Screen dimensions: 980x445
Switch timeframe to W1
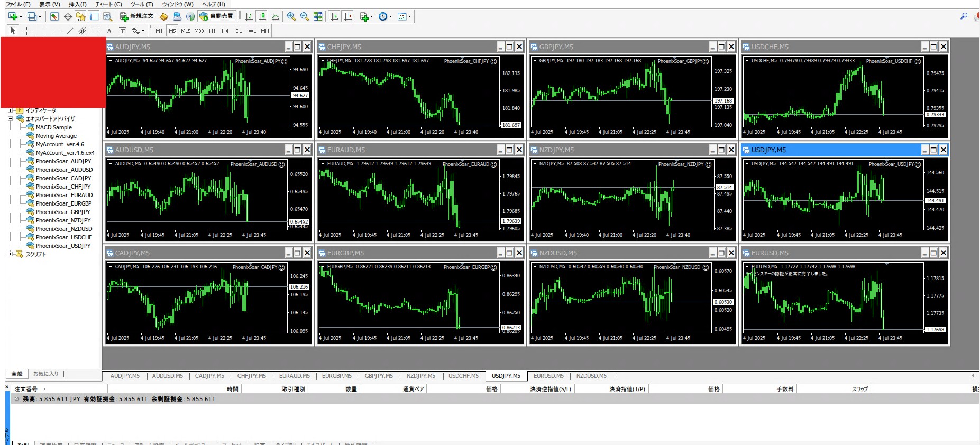(252, 31)
